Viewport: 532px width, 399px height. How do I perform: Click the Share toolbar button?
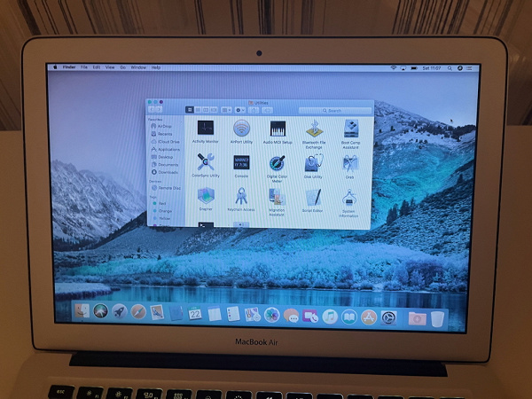pyautogui.click(x=254, y=110)
